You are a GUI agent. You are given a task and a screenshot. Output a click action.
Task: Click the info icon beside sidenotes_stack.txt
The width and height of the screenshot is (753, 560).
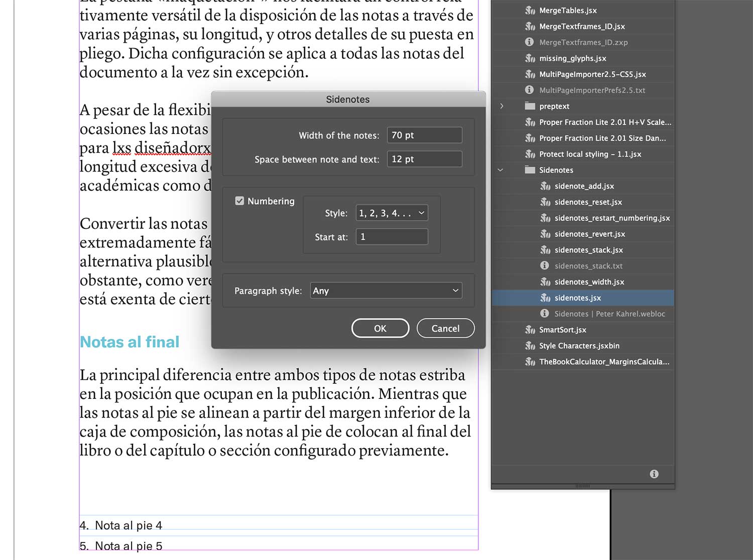[545, 265]
